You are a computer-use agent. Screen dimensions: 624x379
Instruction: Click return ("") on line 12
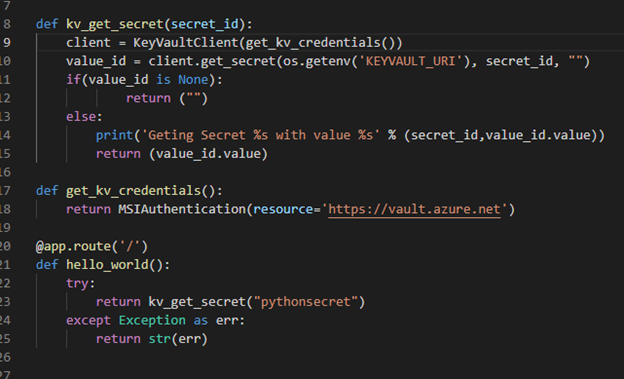click(167, 98)
